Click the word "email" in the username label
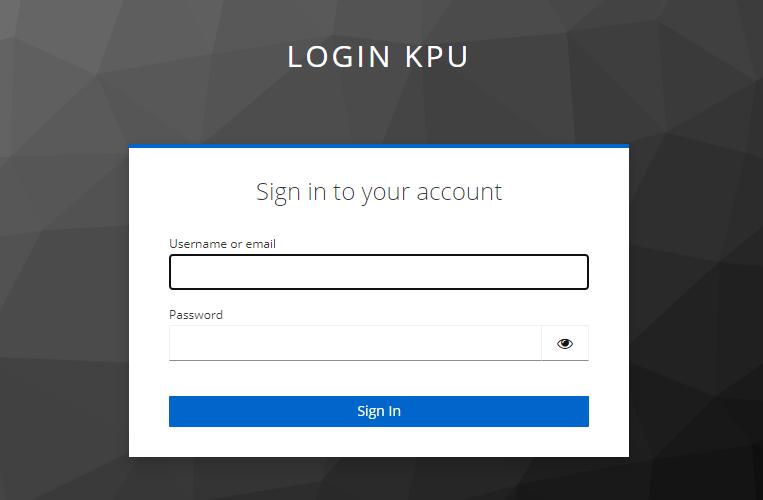The height and width of the screenshot is (500, 763). pyautogui.click(x=260, y=244)
